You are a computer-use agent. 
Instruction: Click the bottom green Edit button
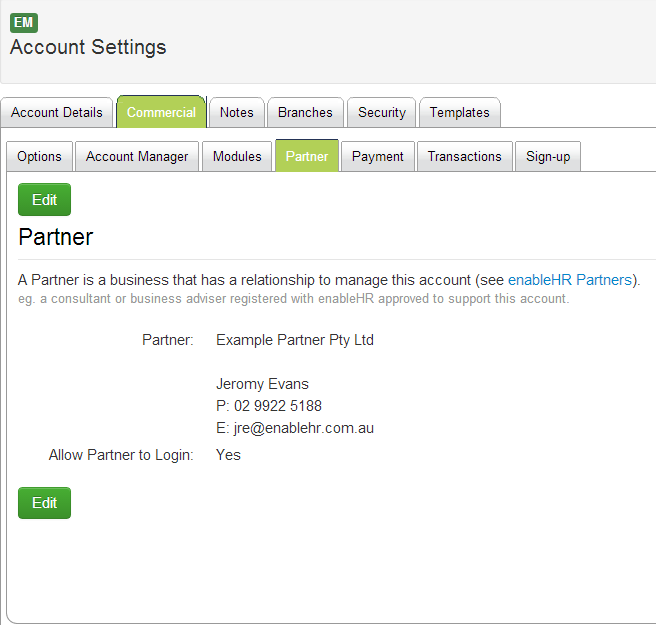click(45, 503)
